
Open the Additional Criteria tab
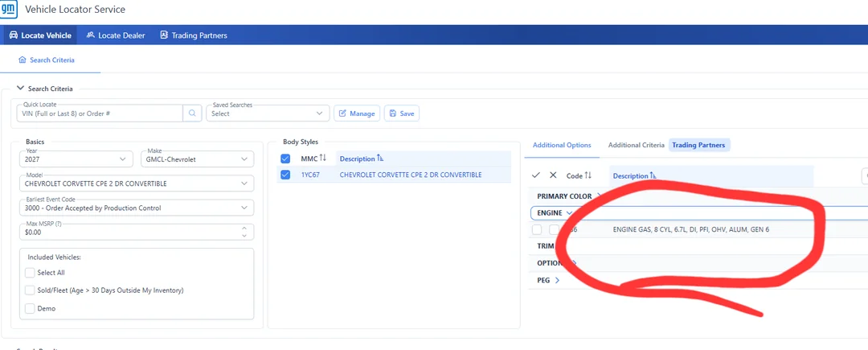click(x=636, y=145)
